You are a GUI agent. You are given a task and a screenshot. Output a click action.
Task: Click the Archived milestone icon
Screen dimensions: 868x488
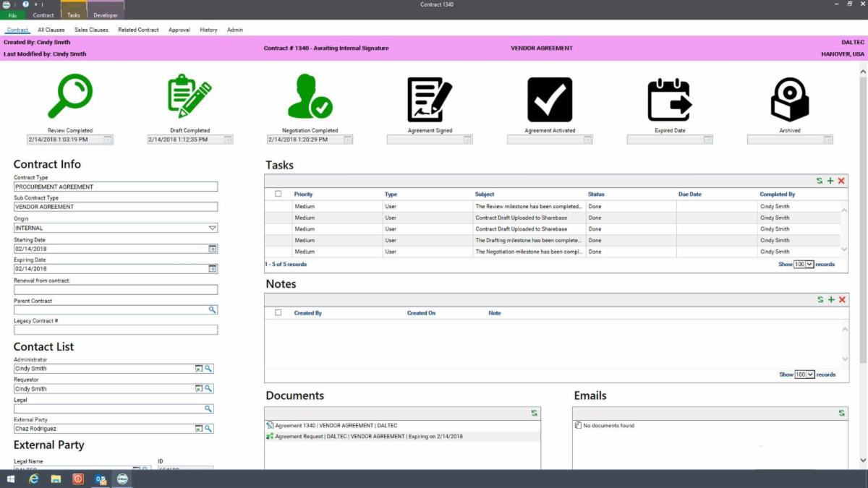tap(790, 99)
